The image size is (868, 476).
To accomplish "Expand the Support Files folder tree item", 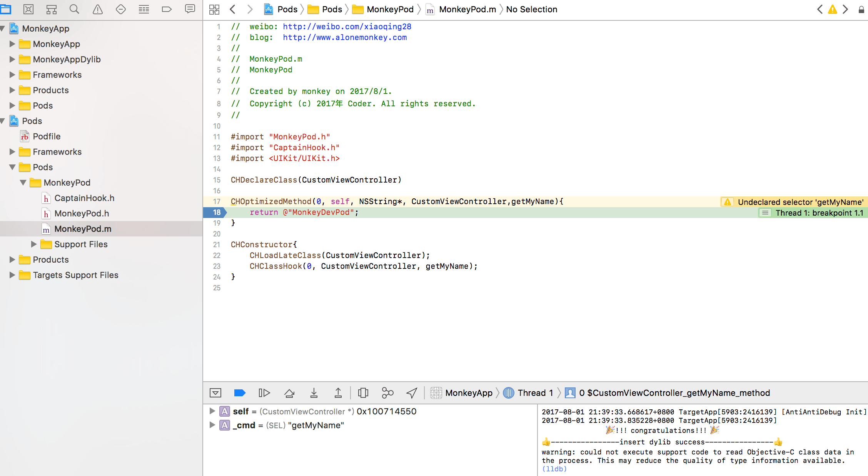I will pyautogui.click(x=33, y=244).
